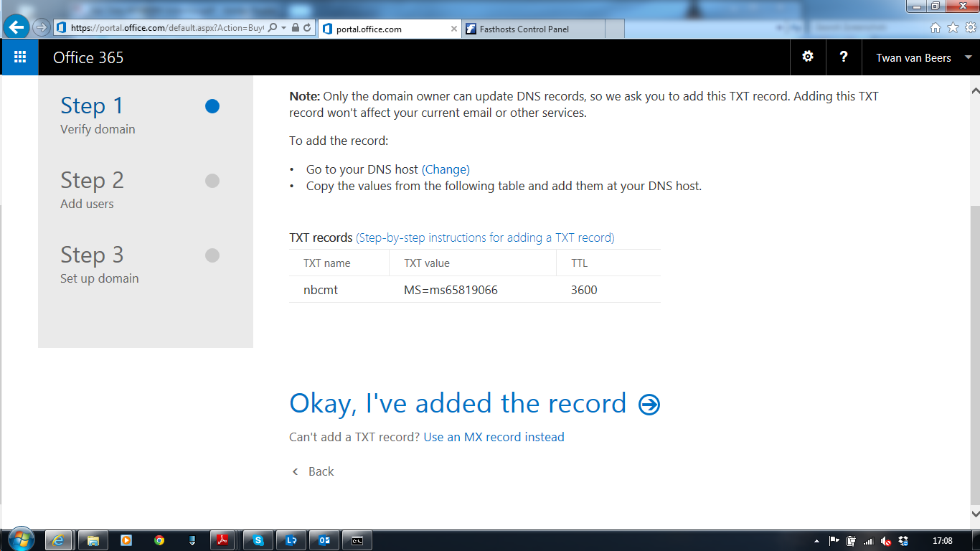Click the 'TXT value' column header

pos(427,263)
